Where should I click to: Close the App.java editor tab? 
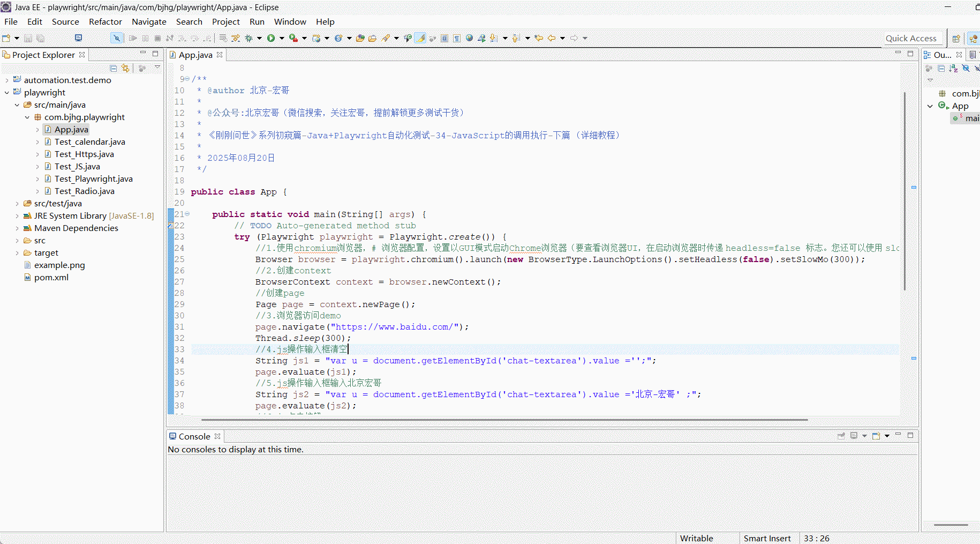220,55
